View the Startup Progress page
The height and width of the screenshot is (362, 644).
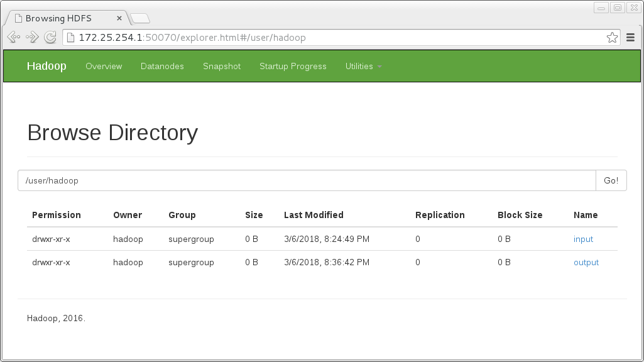pos(293,66)
